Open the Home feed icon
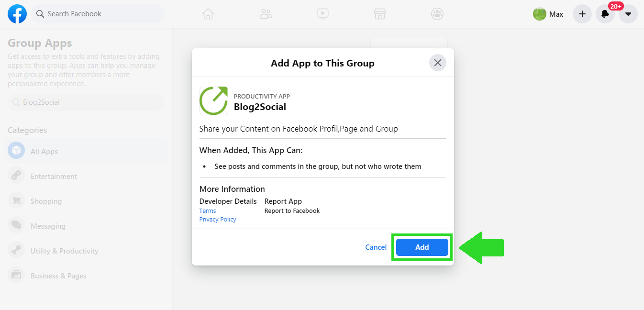This screenshot has height=310, width=644. pos(208,14)
